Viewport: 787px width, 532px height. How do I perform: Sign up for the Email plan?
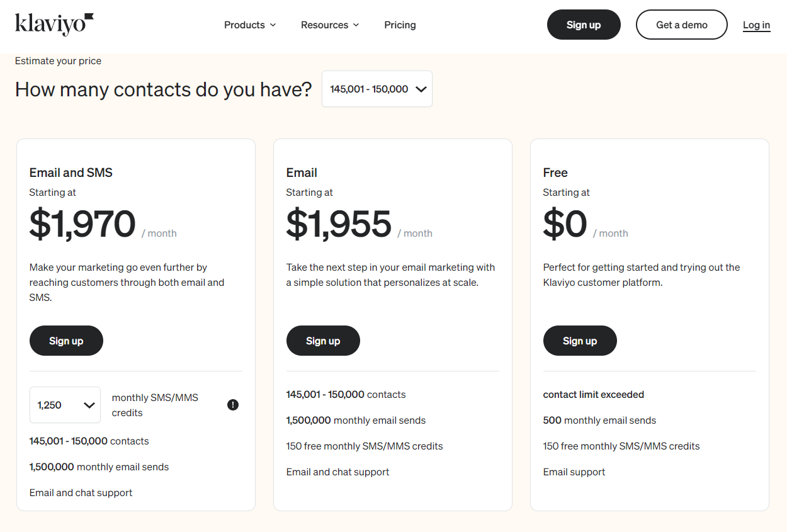[323, 341]
